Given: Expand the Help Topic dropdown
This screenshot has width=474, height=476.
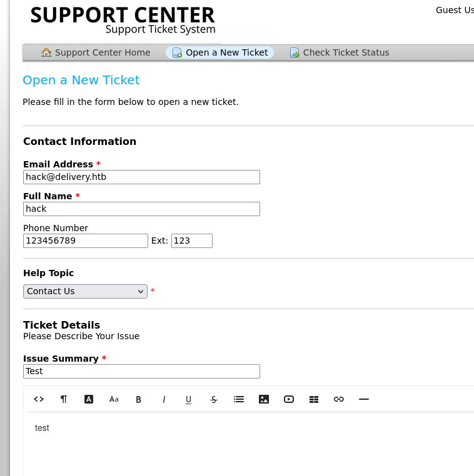Looking at the screenshot, I should [86, 292].
